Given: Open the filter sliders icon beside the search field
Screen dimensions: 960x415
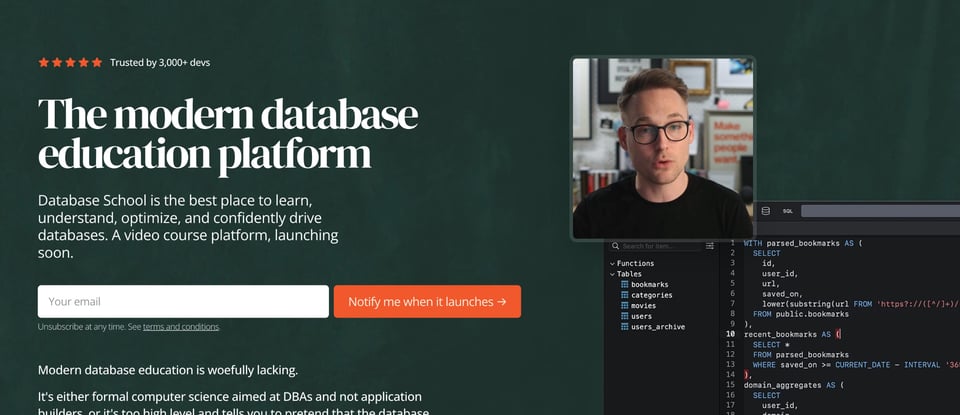Looking at the screenshot, I should pos(710,246).
